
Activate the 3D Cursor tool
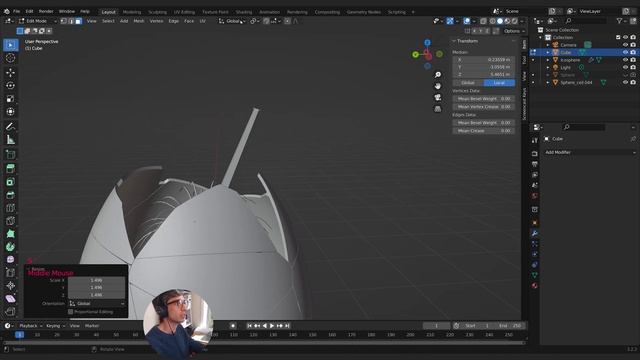pos(11,58)
